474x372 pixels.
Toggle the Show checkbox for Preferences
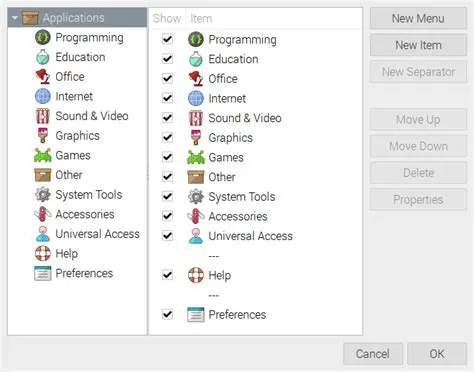167,315
